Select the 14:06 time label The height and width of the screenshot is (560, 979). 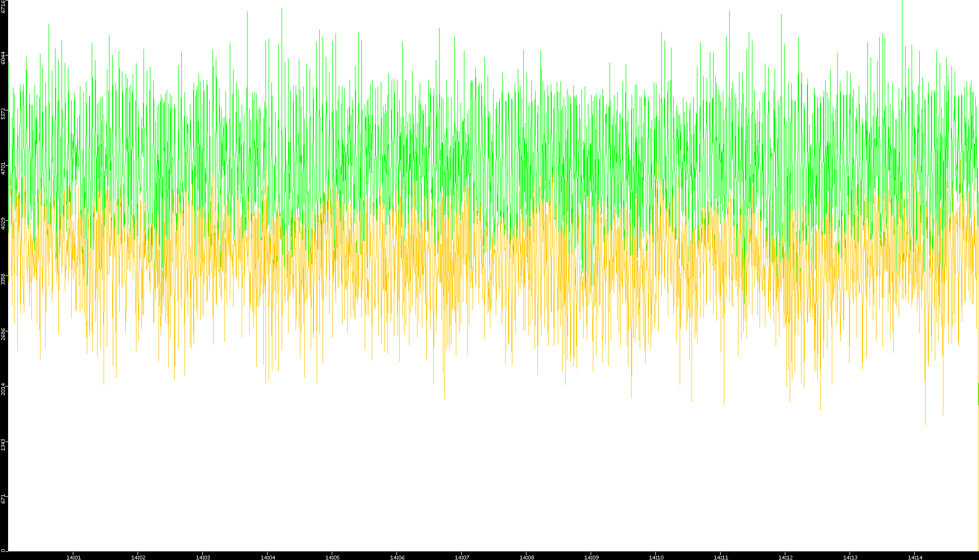pyautogui.click(x=397, y=557)
